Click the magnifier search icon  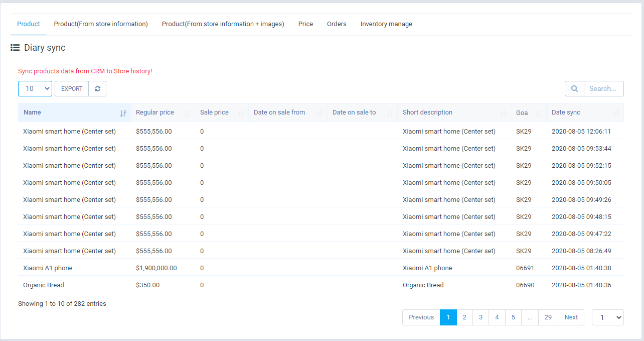(574, 89)
